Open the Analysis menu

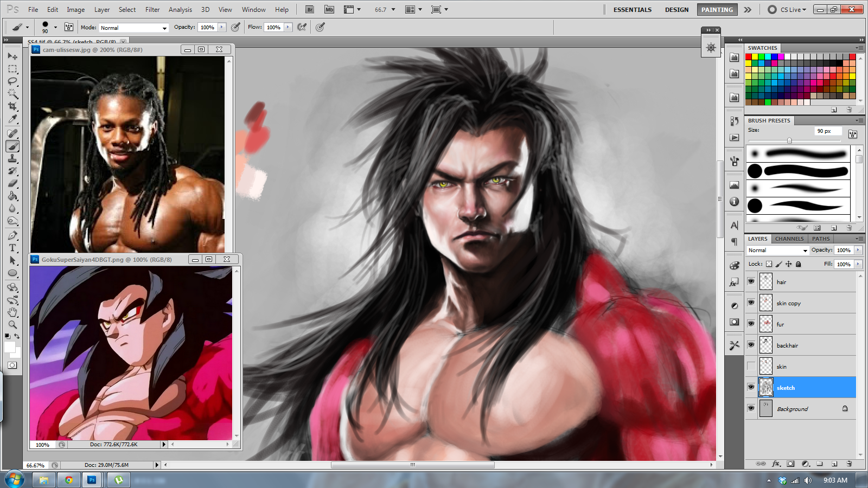pyautogui.click(x=180, y=9)
